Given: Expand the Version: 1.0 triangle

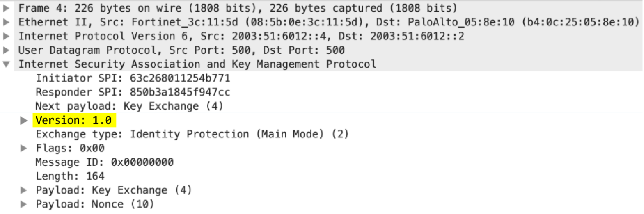Looking at the screenshot, I should 23,120.
